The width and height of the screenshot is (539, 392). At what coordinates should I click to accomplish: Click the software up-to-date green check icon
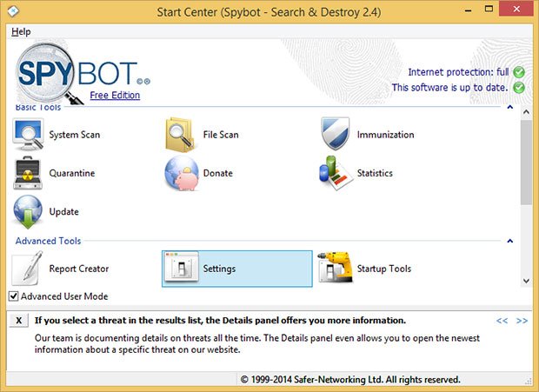click(x=519, y=88)
